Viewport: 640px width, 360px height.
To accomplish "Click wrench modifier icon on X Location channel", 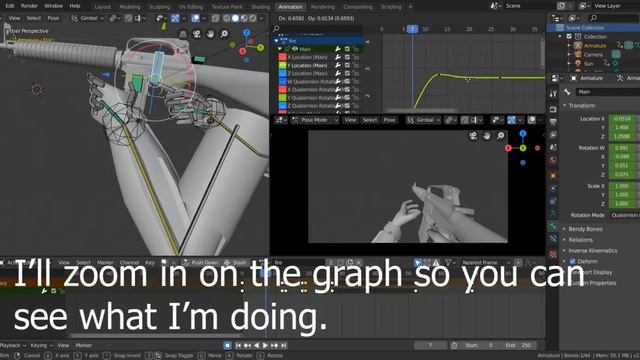I will 338,57.
